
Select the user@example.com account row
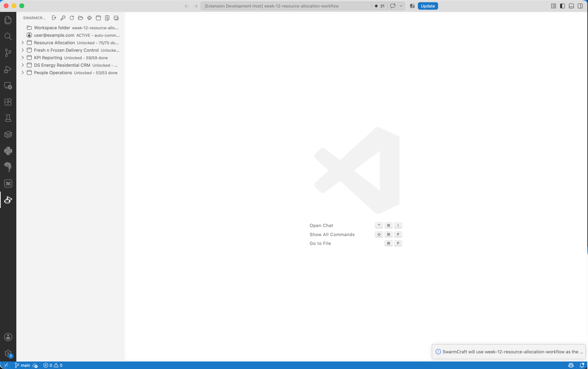(71, 35)
